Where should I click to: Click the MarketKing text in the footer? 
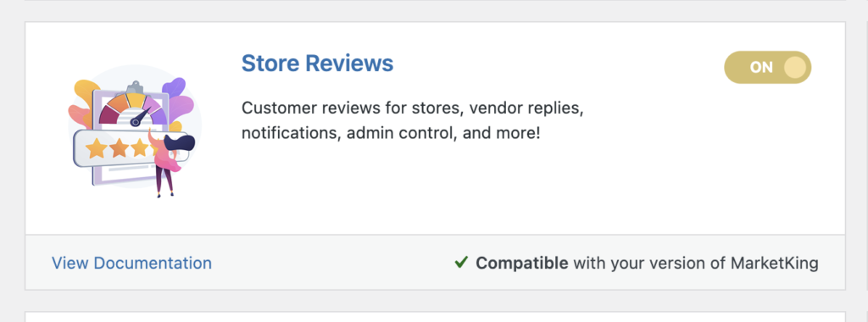pyautogui.click(x=775, y=263)
